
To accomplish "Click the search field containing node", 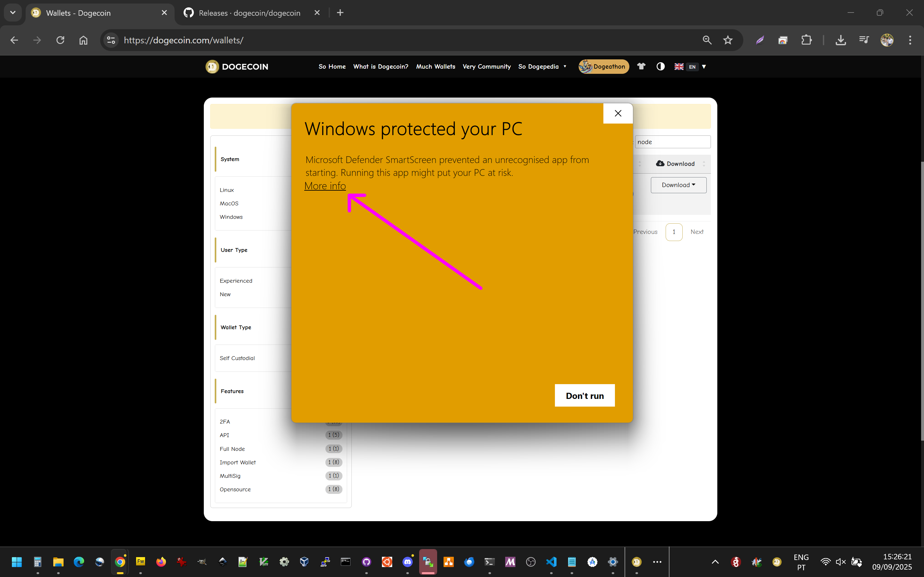I will click(672, 142).
